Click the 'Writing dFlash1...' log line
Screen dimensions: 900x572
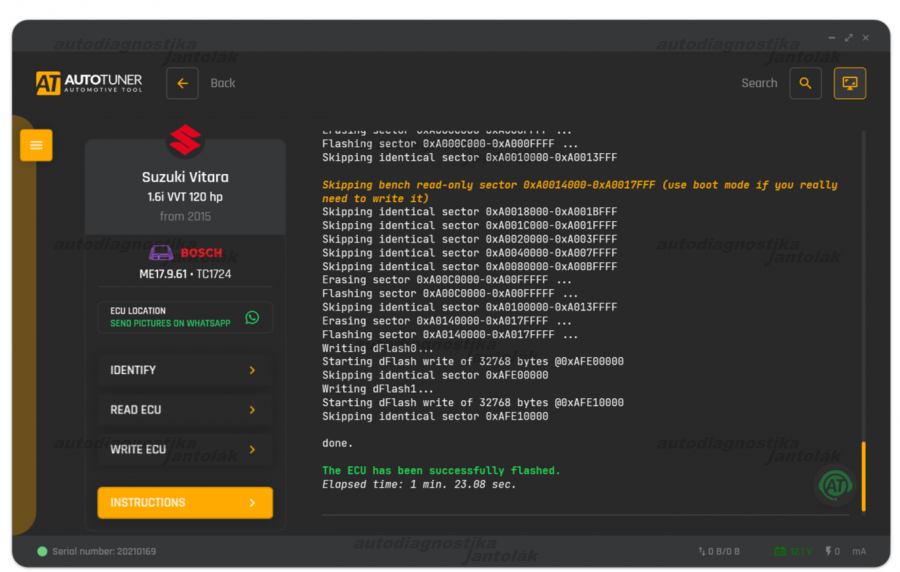[x=378, y=388]
